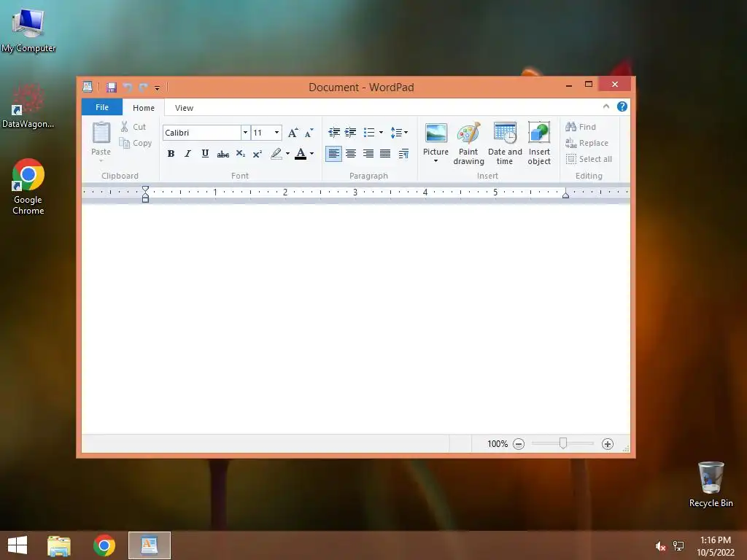Click Copy in the Clipboard group
747x560 pixels.
click(135, 143)
